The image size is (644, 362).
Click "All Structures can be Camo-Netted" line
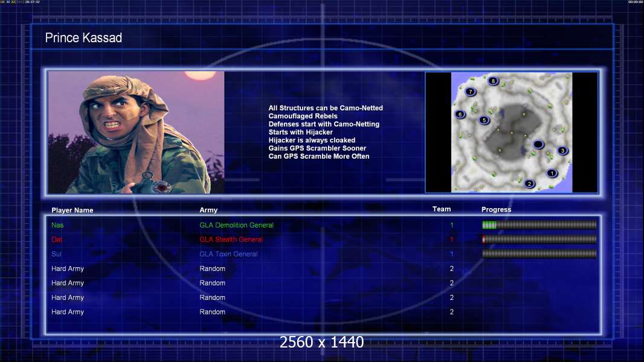tap(326, 108)
